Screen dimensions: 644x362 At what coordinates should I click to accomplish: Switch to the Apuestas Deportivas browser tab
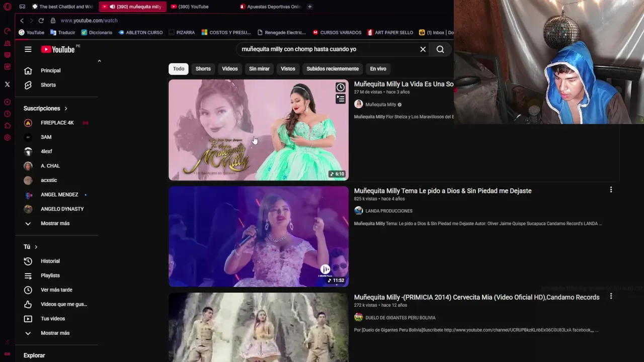(x=270, y=7)
